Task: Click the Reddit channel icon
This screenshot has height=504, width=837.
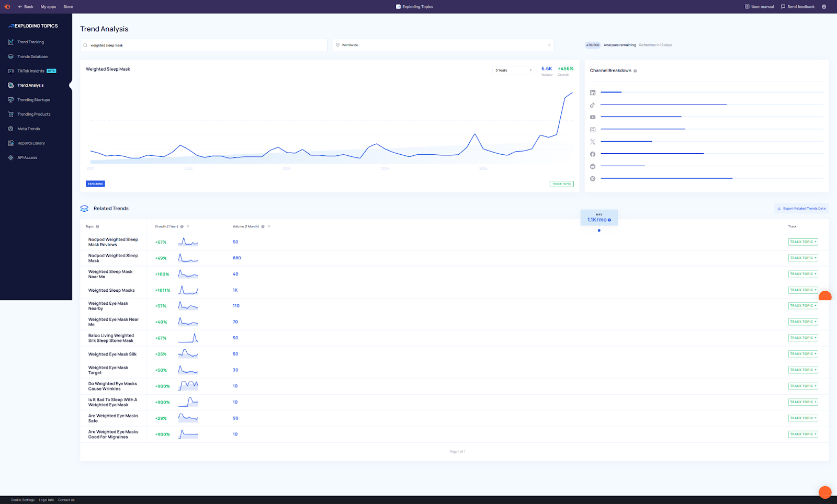Action: pyautogui.click(x=593, y=166)
